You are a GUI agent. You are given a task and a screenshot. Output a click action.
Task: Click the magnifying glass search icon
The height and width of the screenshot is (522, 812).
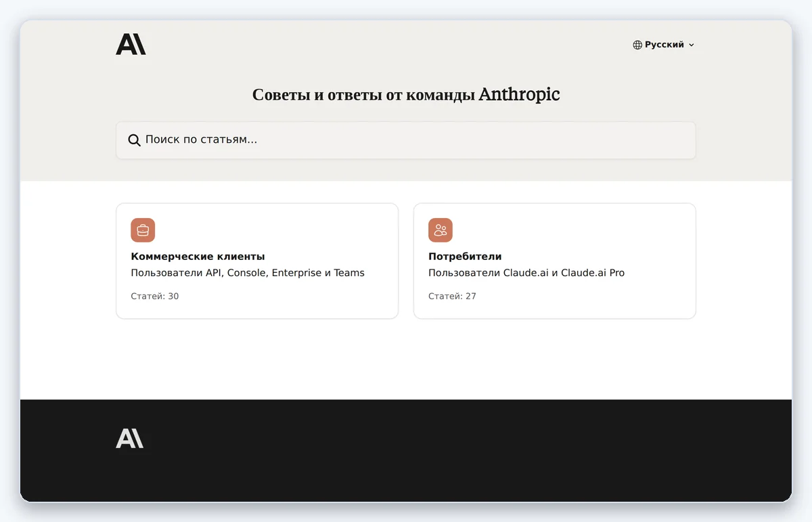point(135,140)
